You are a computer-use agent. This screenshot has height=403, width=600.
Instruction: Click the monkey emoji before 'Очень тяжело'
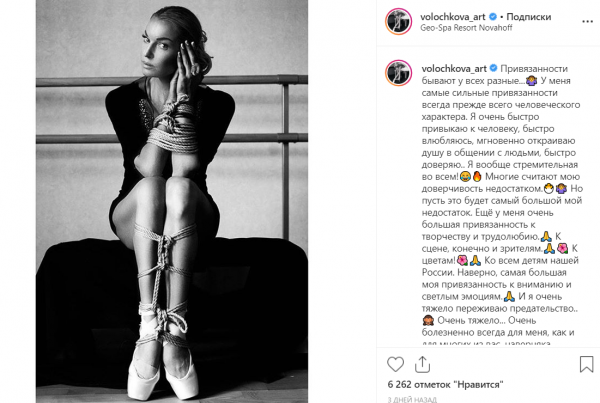(x=427, y=320)
